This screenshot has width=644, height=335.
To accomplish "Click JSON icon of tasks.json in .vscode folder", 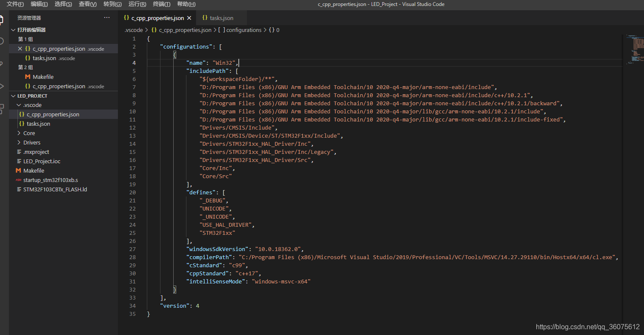I will [22, 124].
